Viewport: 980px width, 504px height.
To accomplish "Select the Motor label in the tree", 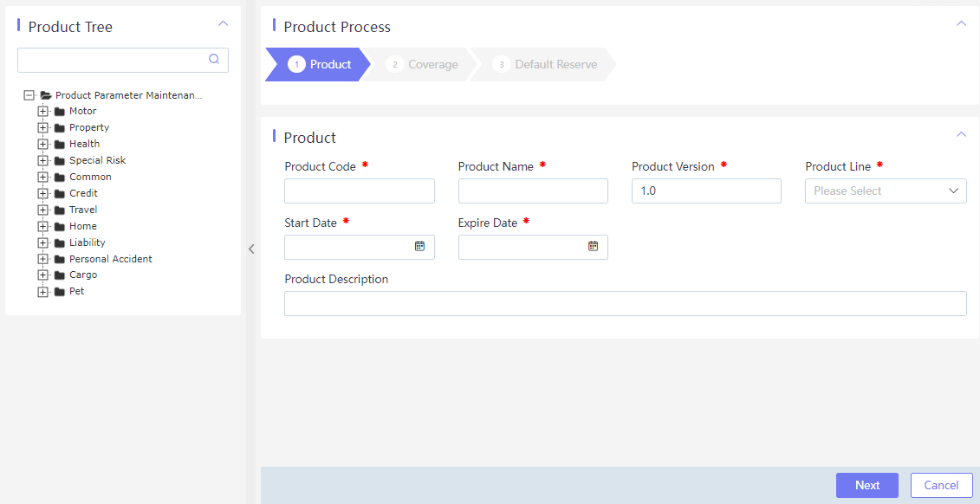I will [83, 111].
